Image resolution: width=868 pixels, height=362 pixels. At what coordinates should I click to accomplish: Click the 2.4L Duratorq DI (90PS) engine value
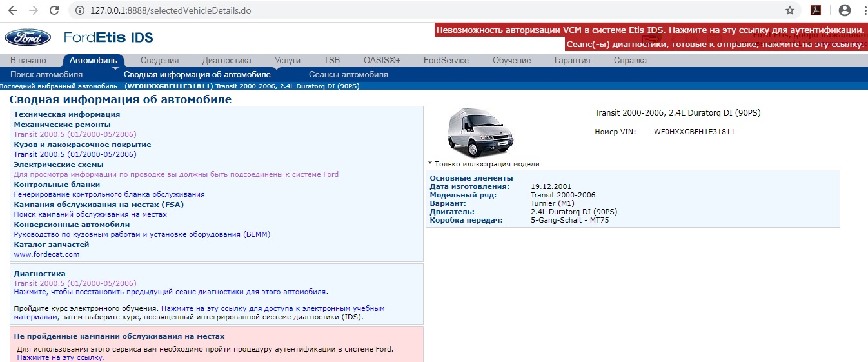click(x=574, y=212)
